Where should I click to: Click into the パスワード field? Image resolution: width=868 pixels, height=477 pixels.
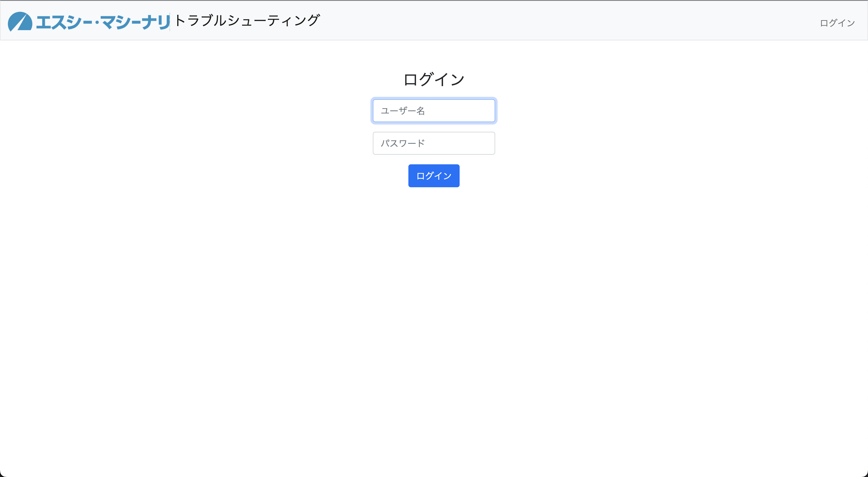pos(434,143)
